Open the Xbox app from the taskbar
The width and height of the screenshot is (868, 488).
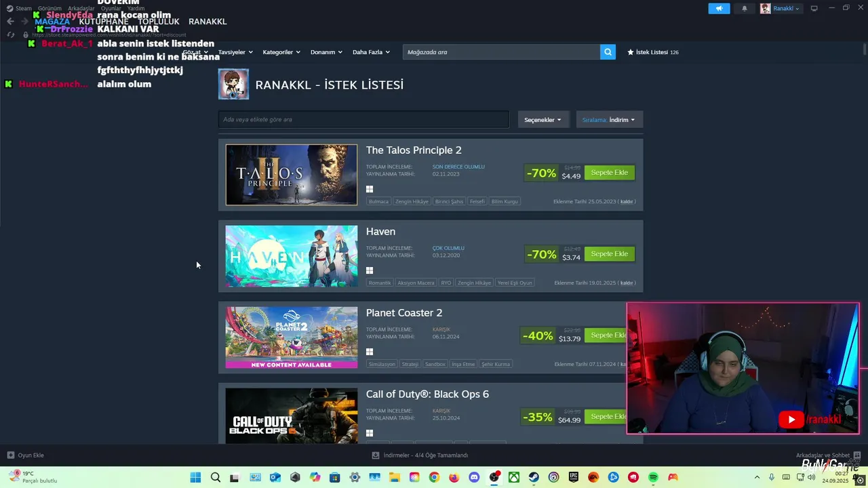514,477
